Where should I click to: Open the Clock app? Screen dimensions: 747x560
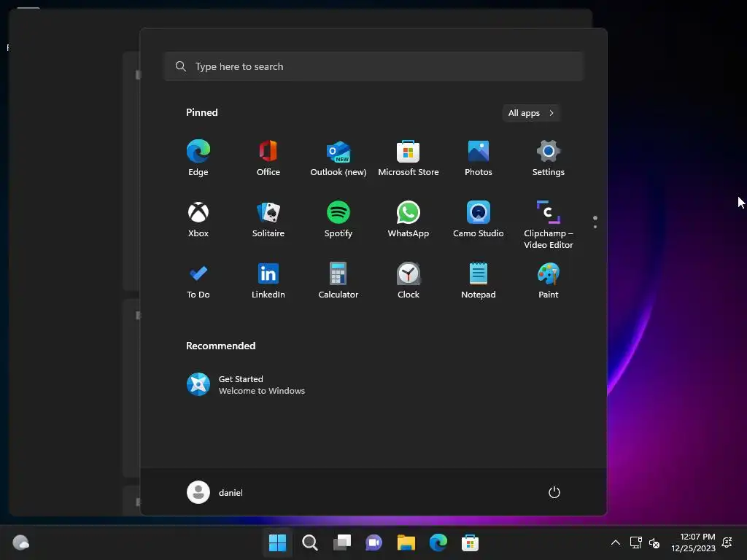pos(409,281)
